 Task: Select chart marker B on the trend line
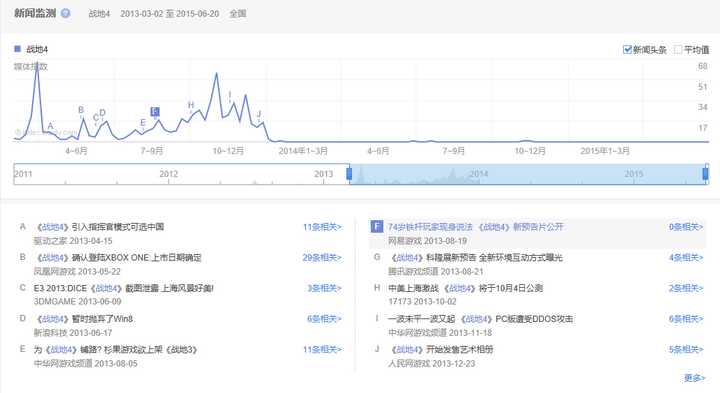pyautogui.click(x=81, y=110)
